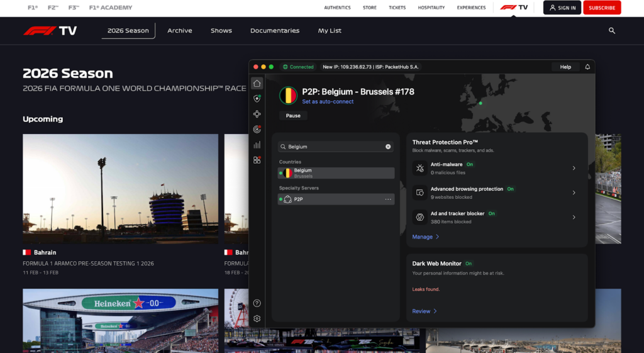The height and width of the screenshot is (353, 644).
Task: Open the notifications bell in VPN window
Action: pyautogui.click(x=587, y=67)
